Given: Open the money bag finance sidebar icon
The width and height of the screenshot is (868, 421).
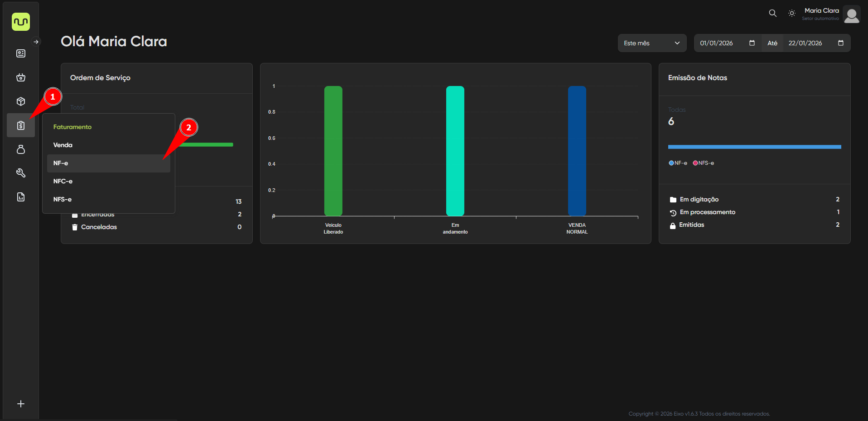Looking at the screenshot, I should coord(21,149).
